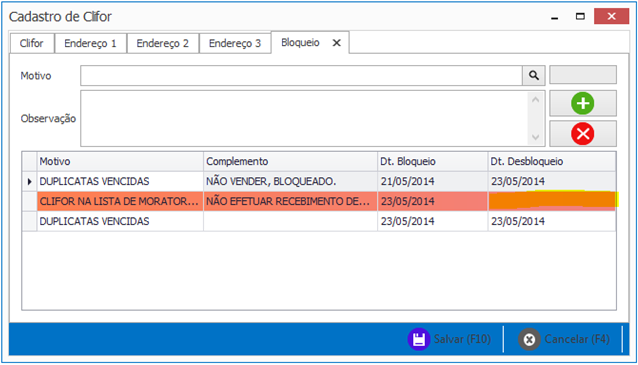Open the Endereço 2 tab

click(x=163, y=43)
